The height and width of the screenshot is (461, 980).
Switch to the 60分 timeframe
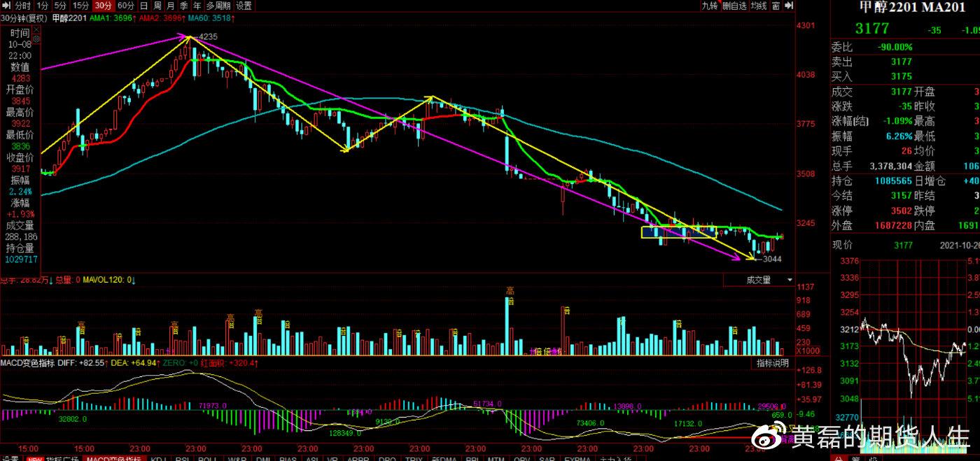pos(125,6)
